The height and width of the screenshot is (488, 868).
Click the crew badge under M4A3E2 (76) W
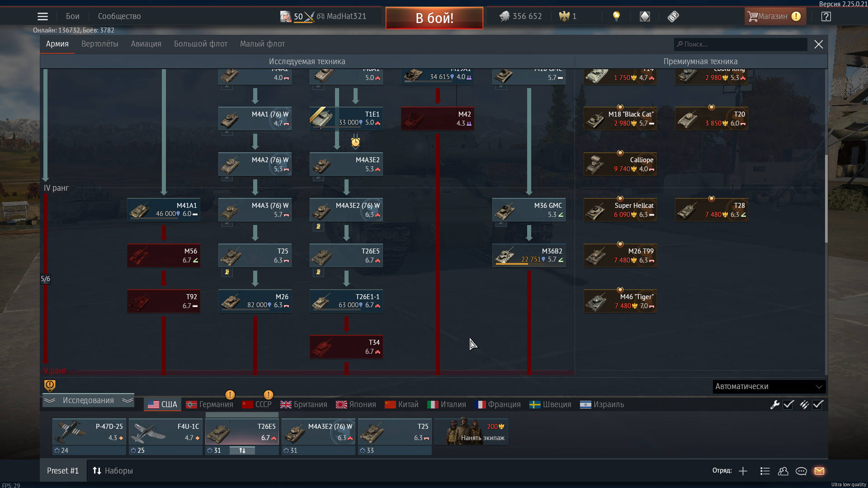[x=318, y=226]
